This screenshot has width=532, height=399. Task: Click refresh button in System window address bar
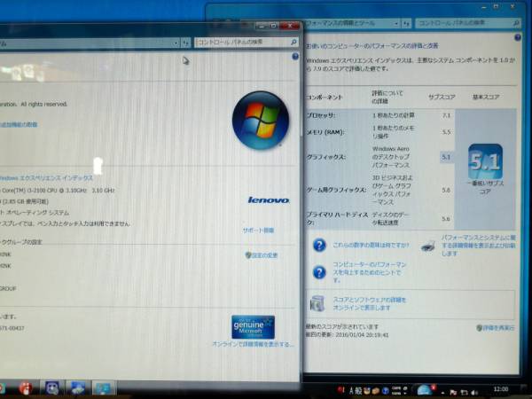coord(185,43)
